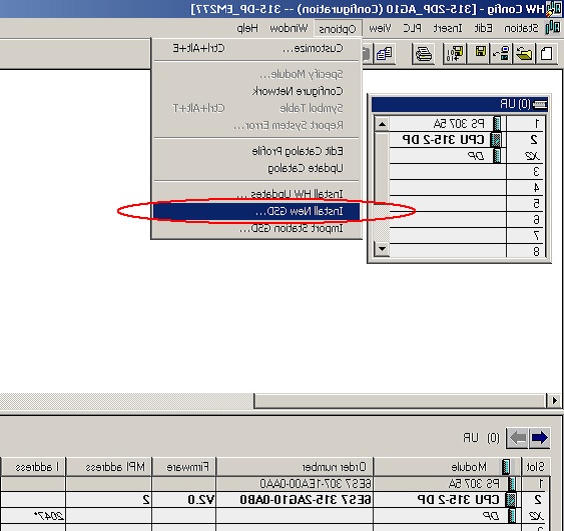564x531 pixels.
Task: Click the Open folder toolbar icon
Action: click(x=524, y=54)
